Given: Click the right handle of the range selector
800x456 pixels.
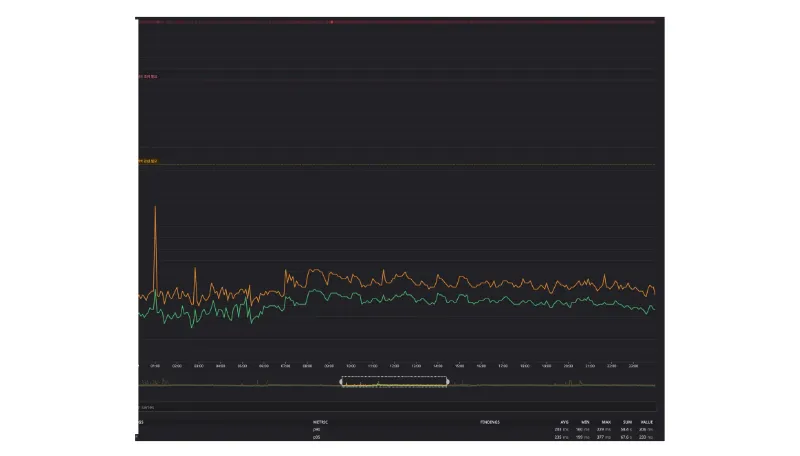Looking at the screenshot, I should click(448, 382).
